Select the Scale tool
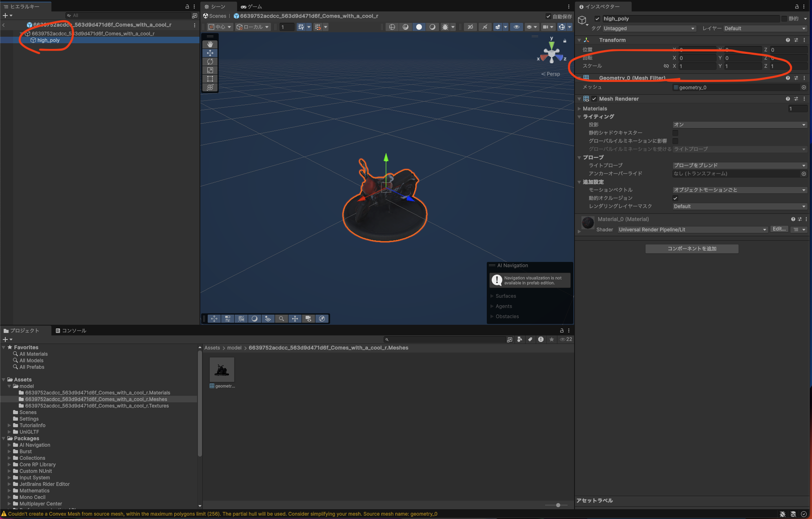Image resolution: width=812 pixels, height=519 pixels. [210, 70]
